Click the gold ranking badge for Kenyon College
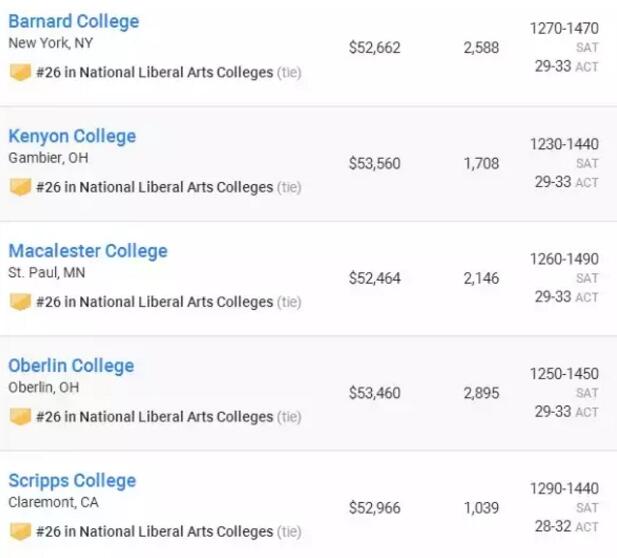The width and height of the screenshot is (617, 558). [20, 187]
